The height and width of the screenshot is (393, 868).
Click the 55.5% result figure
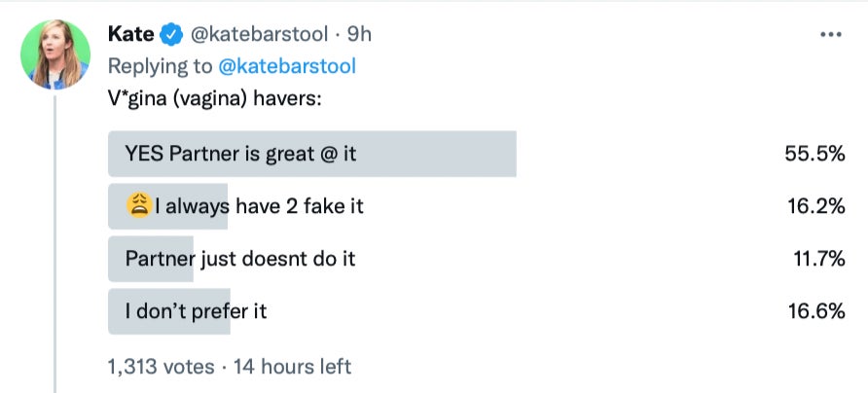coord(814,154)
